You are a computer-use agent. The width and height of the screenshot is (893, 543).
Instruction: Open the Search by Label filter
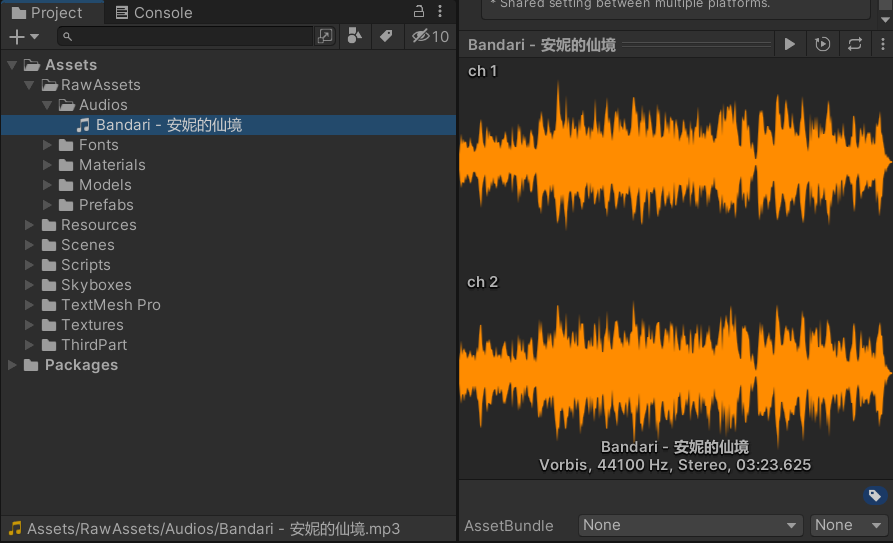coord(386,36)
